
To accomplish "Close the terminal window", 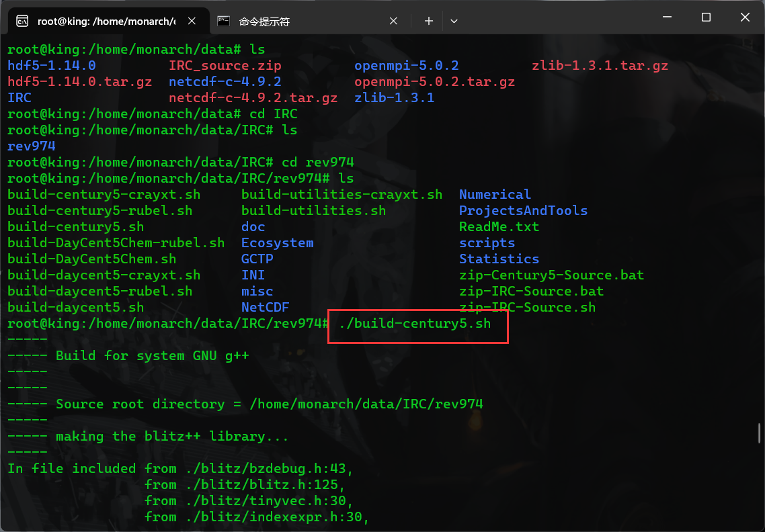I will click(x=745, y=17).
